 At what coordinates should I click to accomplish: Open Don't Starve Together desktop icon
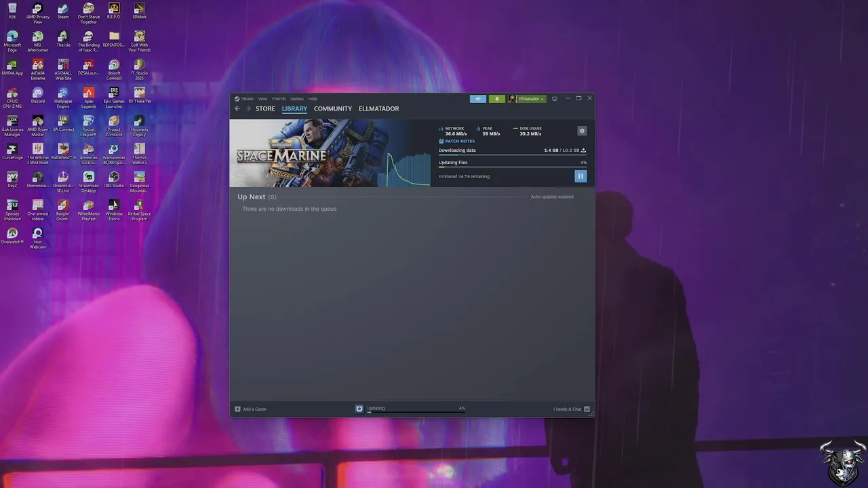click(x=88, y=13)
